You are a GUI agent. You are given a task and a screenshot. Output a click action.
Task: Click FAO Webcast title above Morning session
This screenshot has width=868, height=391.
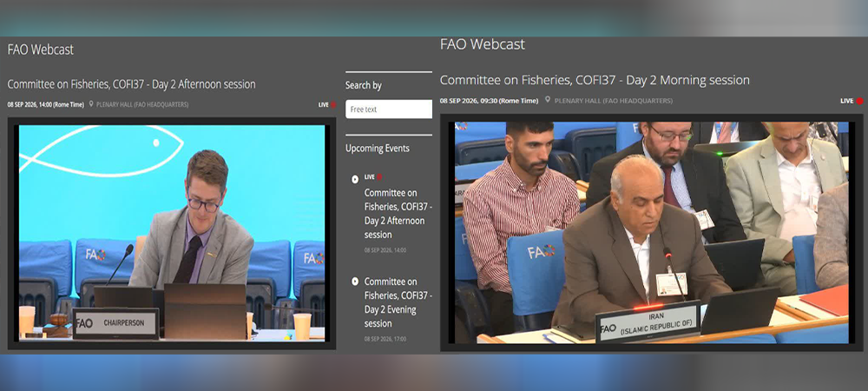[482, 44]
